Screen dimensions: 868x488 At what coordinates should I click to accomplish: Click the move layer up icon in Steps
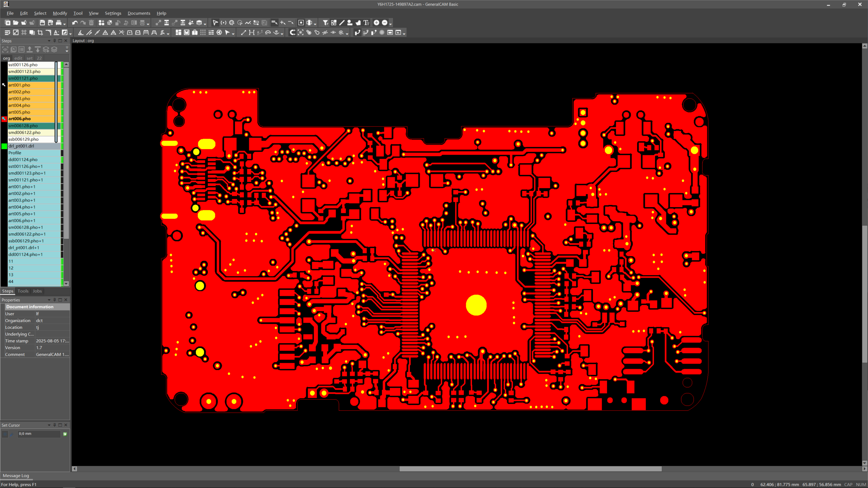(29, 49)
